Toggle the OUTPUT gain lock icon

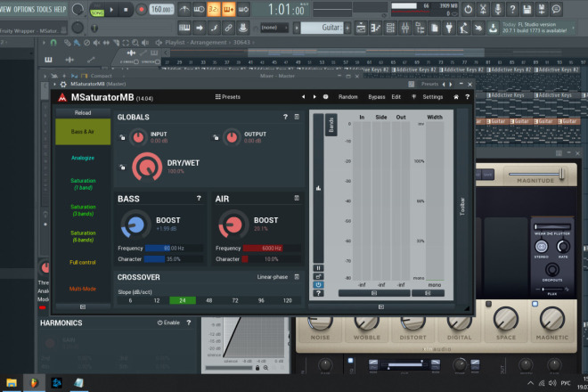tap(216, 137)
